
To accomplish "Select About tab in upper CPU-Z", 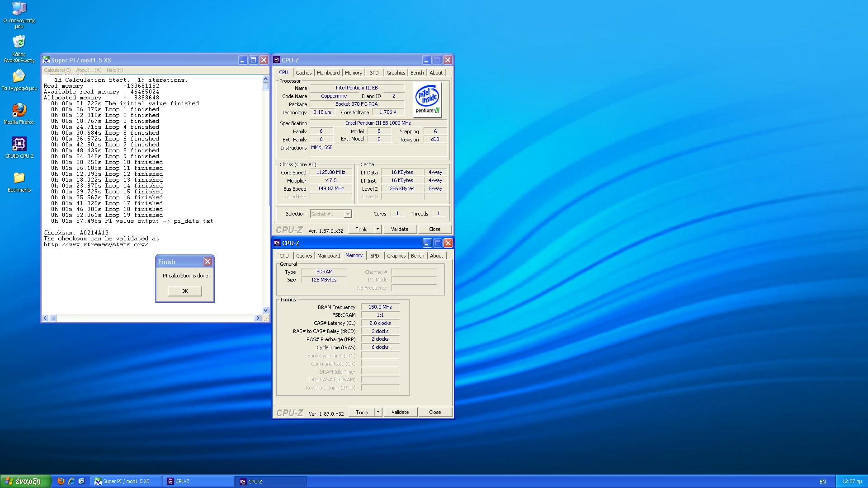I will coord(436,73).
